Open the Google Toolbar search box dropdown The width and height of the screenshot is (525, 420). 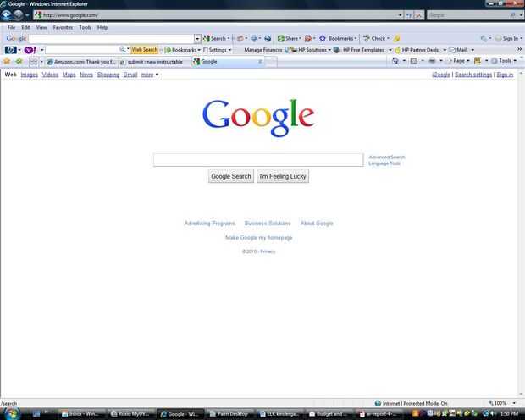(x=197, y=38)
